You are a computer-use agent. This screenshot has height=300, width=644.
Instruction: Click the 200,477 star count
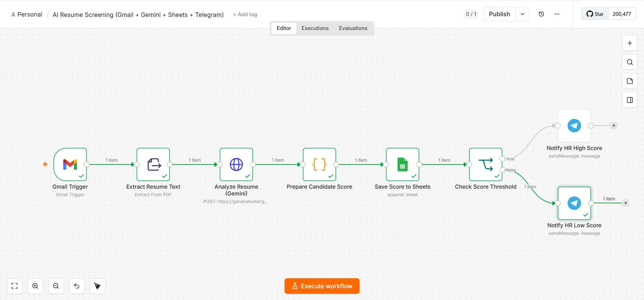pos(622,14)
